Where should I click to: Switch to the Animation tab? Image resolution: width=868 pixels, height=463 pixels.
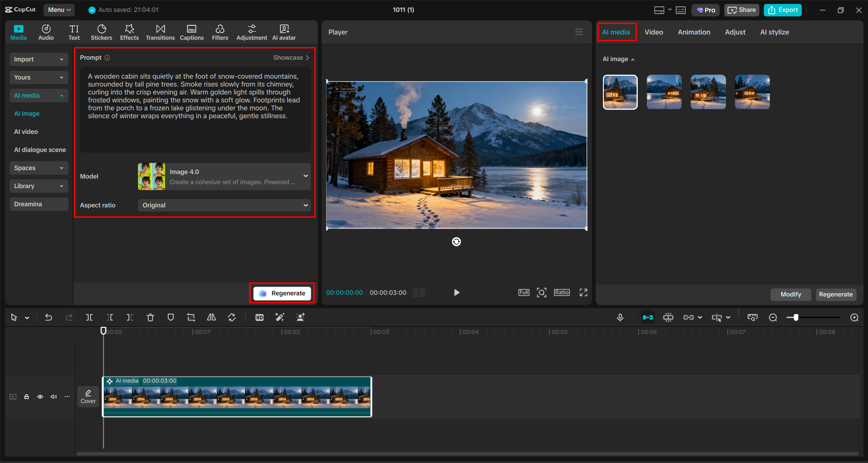[693, 32]
